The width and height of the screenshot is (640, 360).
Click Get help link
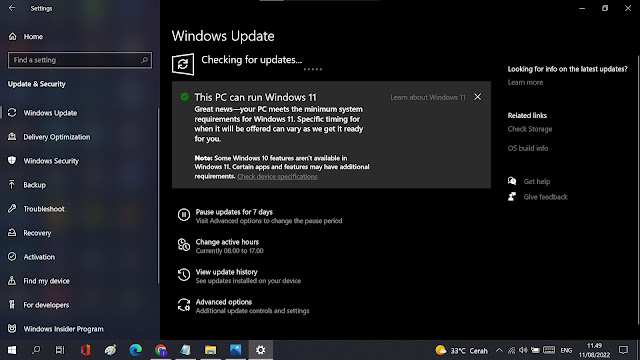click(x=537, y=182)
